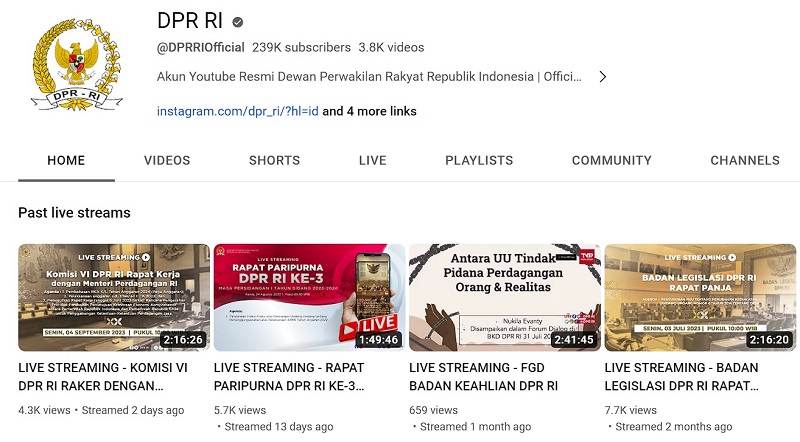800x442 pixels.
Task: Click '7.7K views' under Badan Legislasi video
Action: point(631,410)
